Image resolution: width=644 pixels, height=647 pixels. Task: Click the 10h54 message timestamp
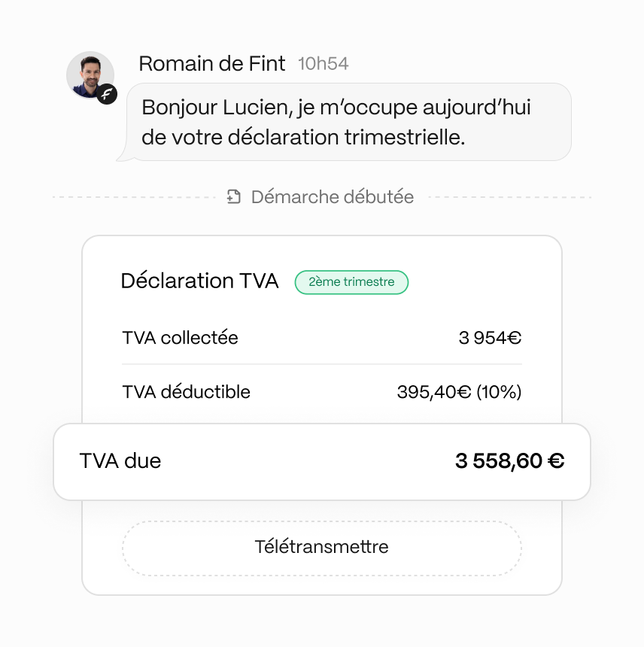pyautogui.click(x=324, y=64)
